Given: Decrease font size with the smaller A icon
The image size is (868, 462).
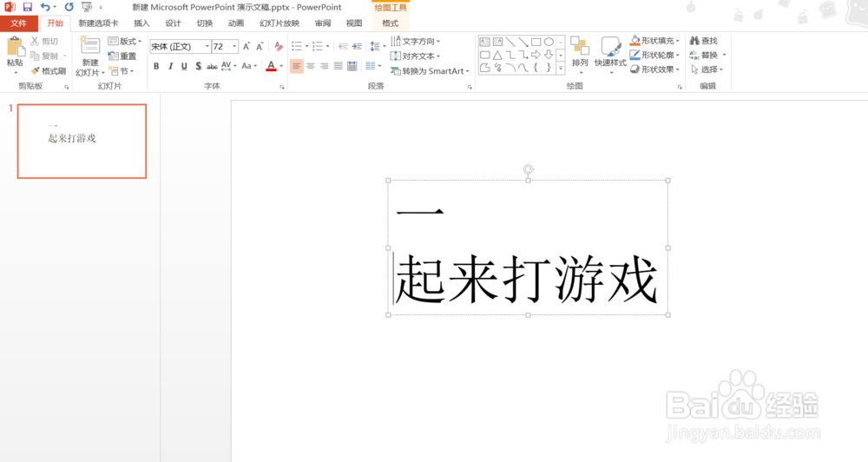Looking at the screenshot, I should tap(260, 47).
